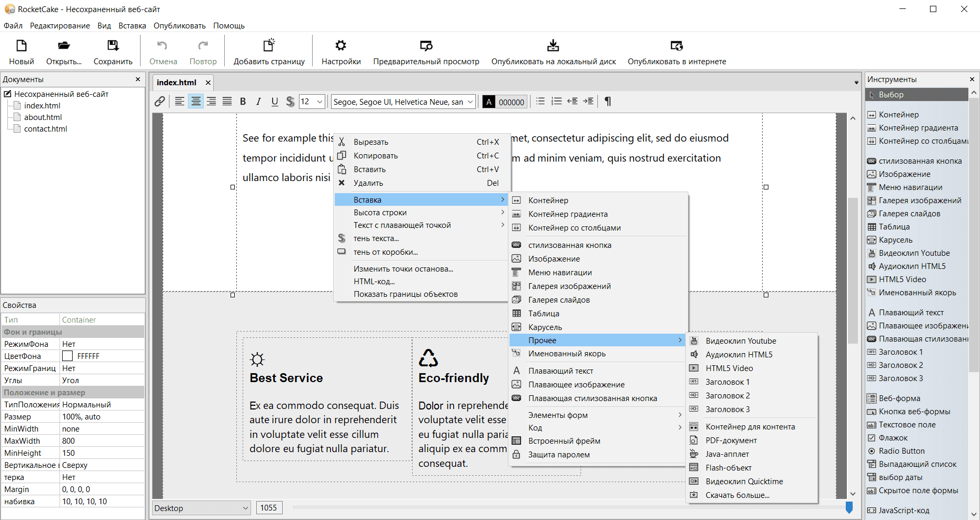Create a new site with Новый
Screen dimensions: 980x520
[21, 52]
